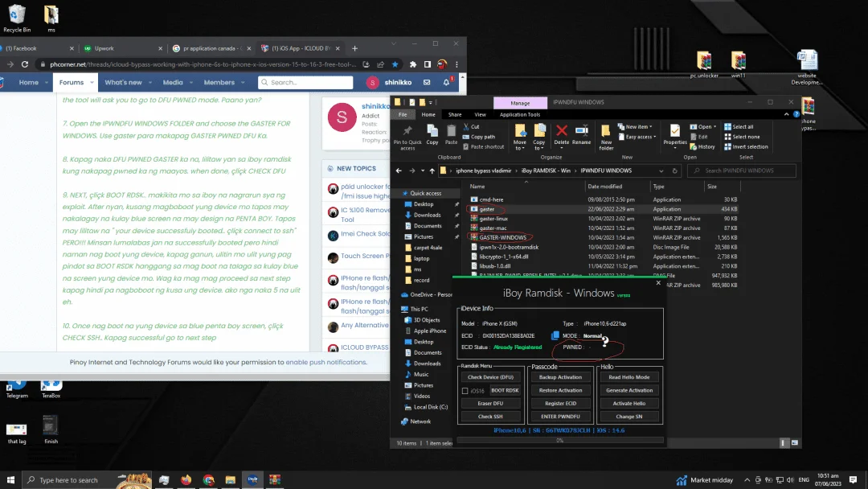Open address bar history dropdown chevron
Viewport: 868px width, 489px height.
[661, 171]
